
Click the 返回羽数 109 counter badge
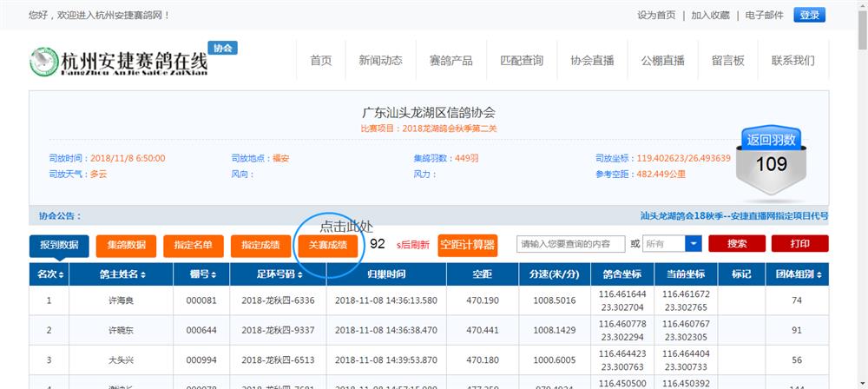click(771, 155)
